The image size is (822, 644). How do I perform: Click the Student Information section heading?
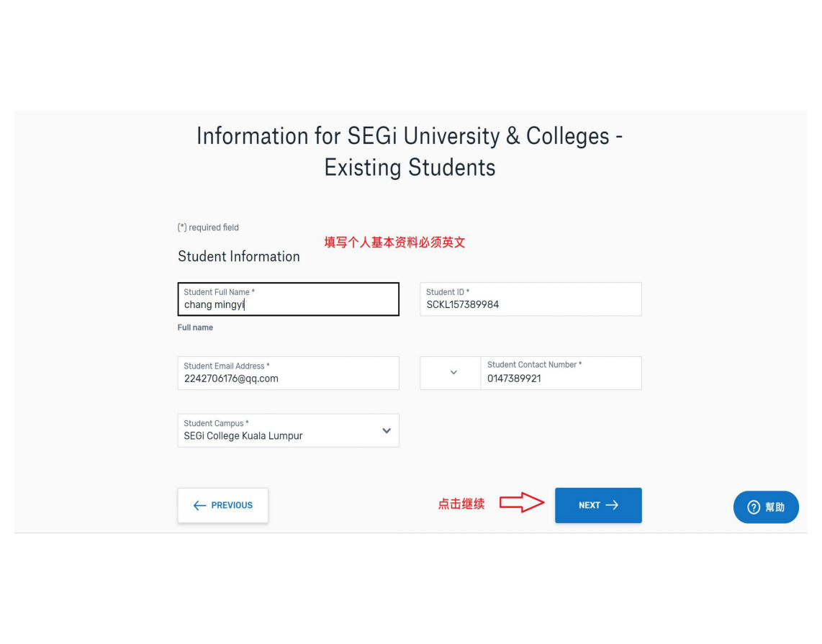pyautogui.click(x=238, y=257)
